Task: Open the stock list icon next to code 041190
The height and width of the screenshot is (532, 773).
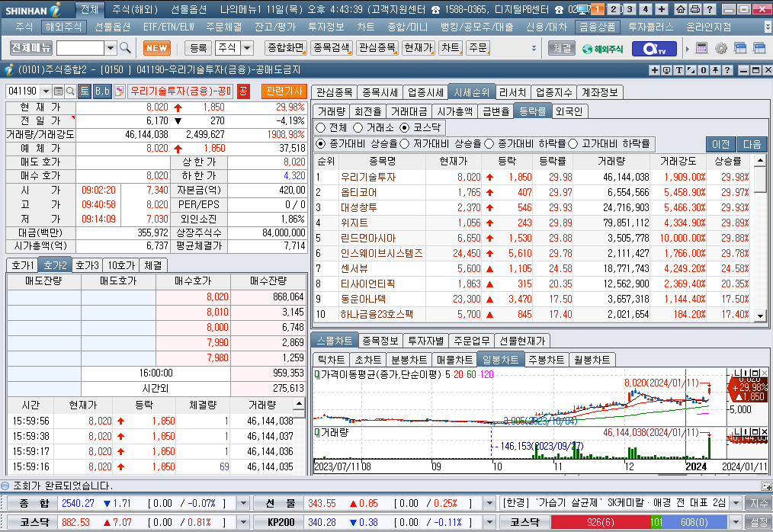Action: click(x=58, y=91)
